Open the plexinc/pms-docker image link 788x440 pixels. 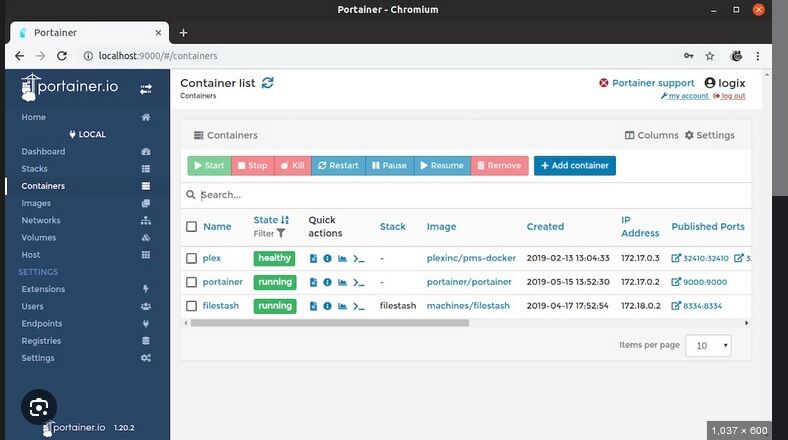click(x=471, y=258)
